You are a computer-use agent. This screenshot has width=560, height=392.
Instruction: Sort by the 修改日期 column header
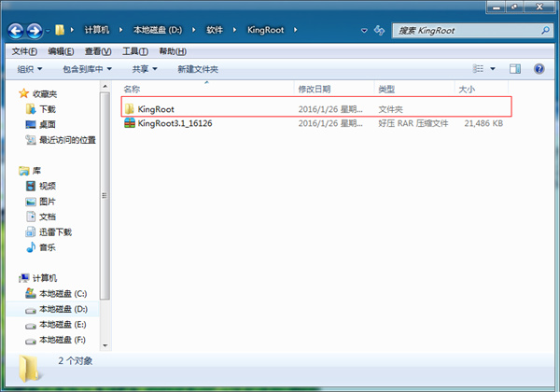(314, 89)
